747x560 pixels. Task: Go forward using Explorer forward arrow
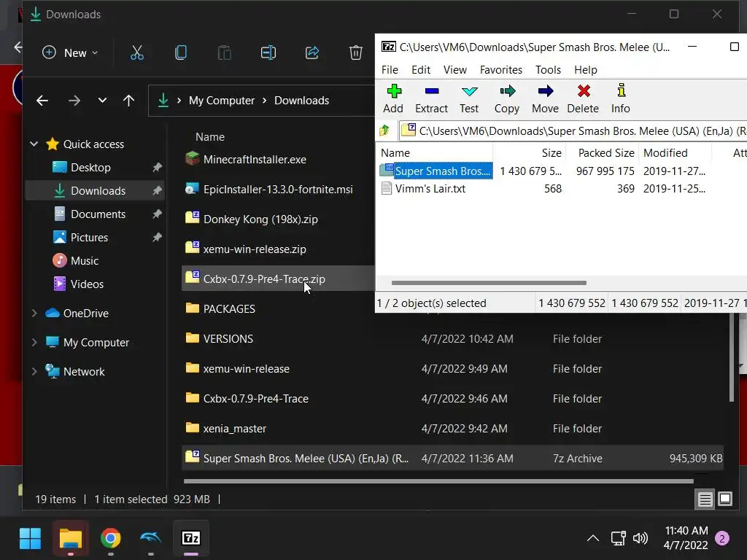74,101
